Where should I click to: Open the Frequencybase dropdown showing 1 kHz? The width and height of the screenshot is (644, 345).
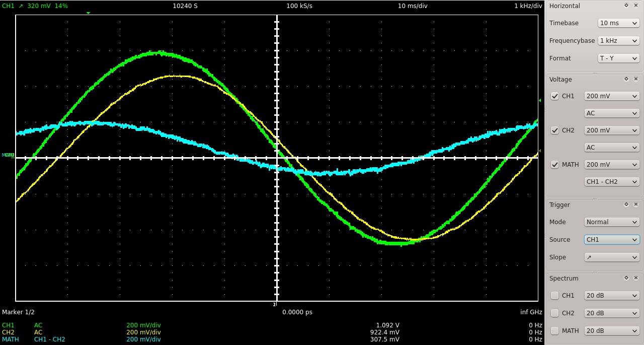pos(618,41)
